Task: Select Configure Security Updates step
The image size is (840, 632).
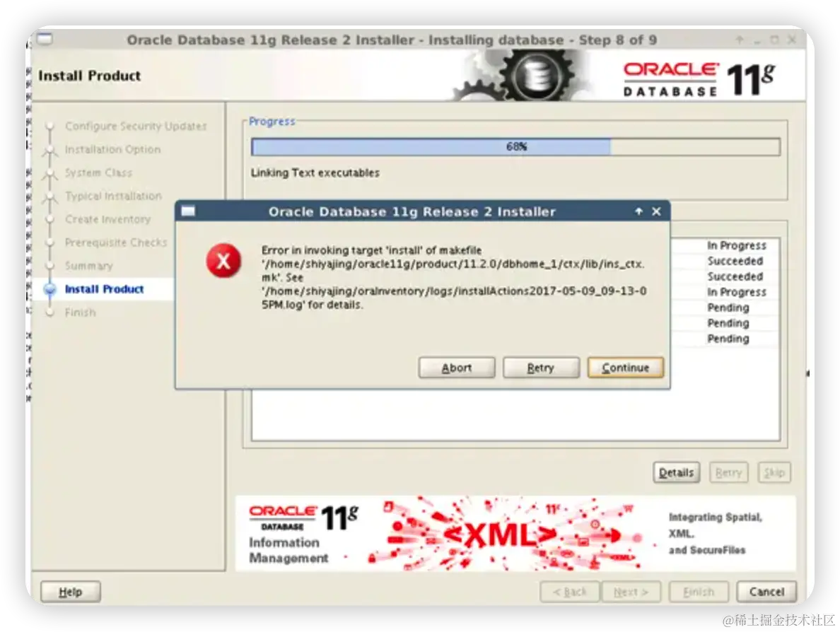Action: [136, 126]
